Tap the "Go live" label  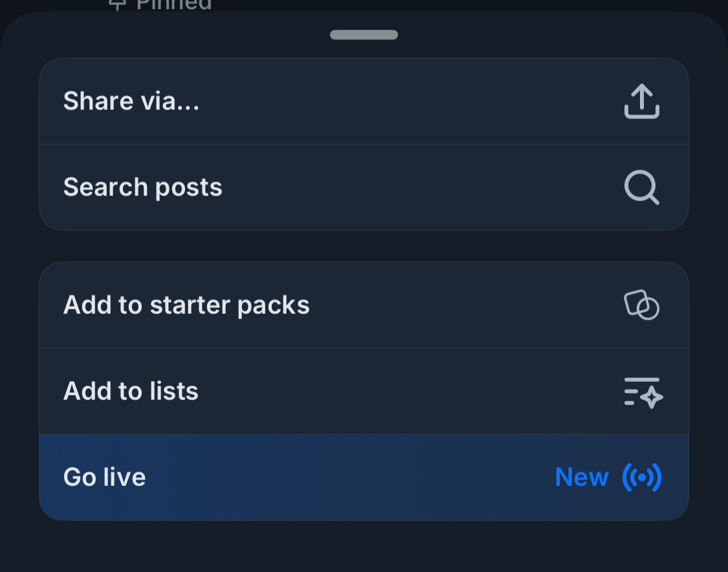click(x=105, y=478)
